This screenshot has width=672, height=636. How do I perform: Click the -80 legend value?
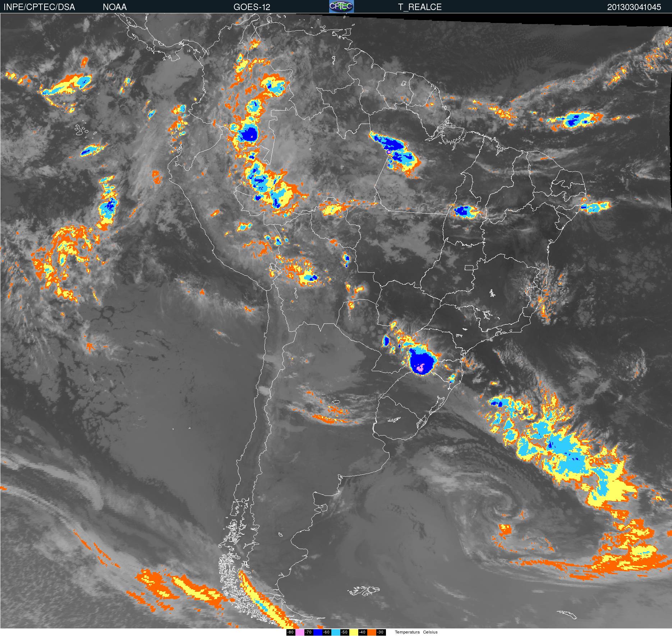290,632
